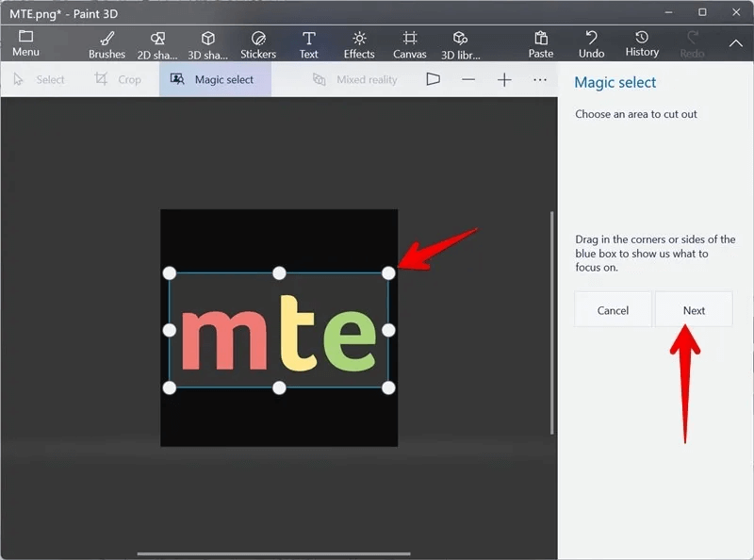Screen dimensions: 754x560
Task: Select the Text tool
Action: (309, 43)
